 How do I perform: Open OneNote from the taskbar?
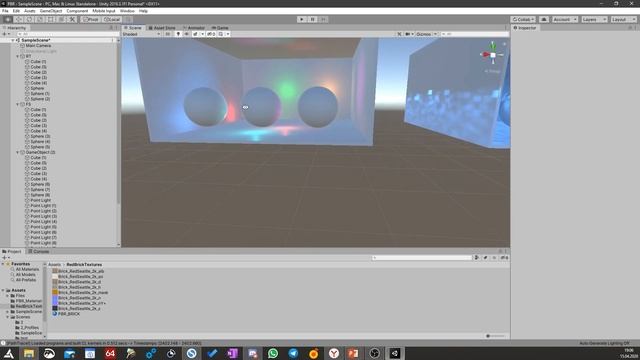[x=232, y=353]
